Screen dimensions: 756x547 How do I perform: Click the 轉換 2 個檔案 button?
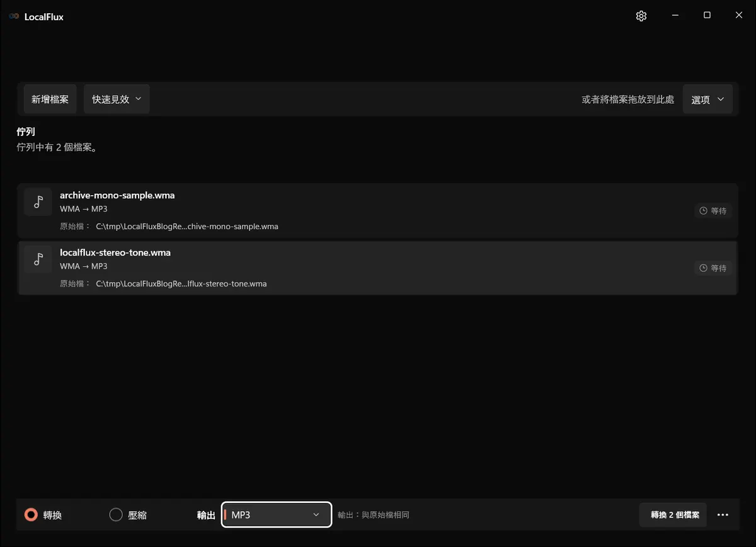673,515
